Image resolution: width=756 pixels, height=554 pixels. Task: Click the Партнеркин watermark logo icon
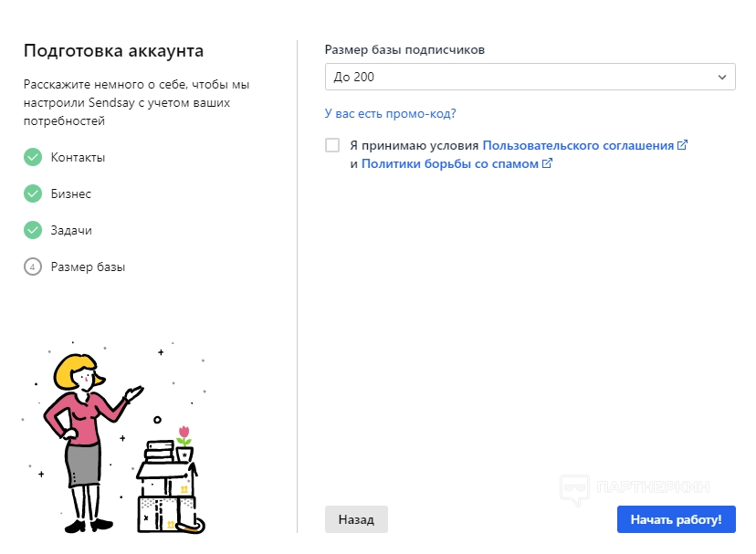pyautogui.click(x=573, y=490)
